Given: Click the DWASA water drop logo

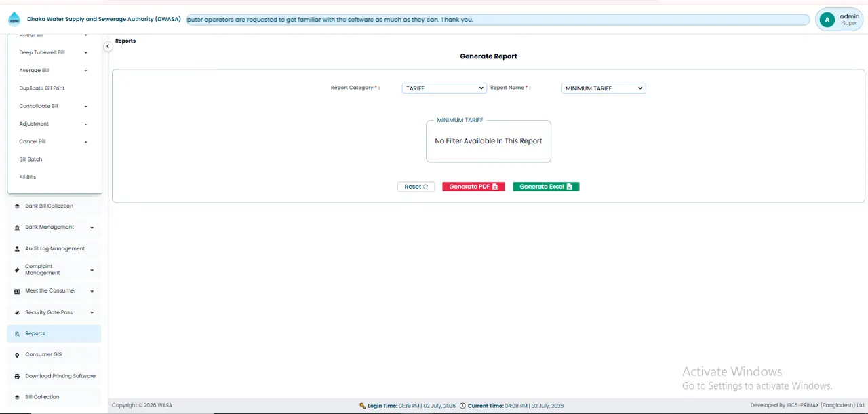Looking at the screenshot, I should click(x=14, y=19).
